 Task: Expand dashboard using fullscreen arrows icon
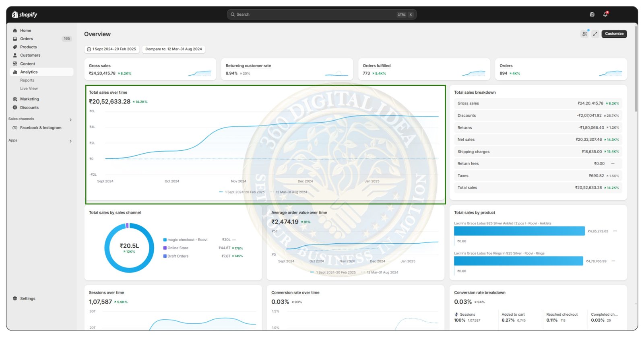595,34
